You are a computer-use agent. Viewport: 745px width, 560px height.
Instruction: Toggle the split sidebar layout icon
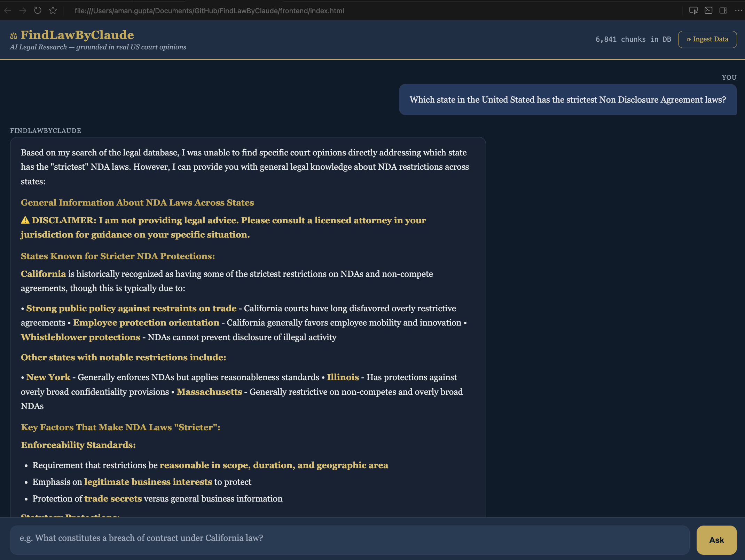tap(723, 11)
